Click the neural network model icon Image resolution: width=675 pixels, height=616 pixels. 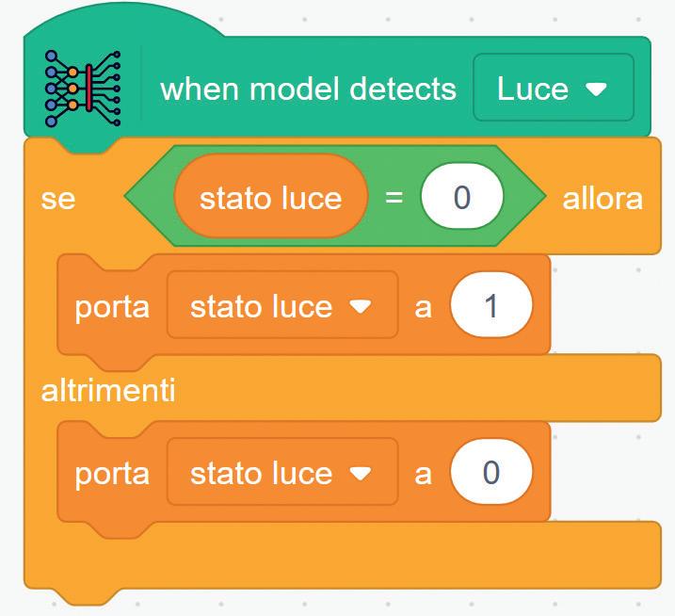pos(83,89)
